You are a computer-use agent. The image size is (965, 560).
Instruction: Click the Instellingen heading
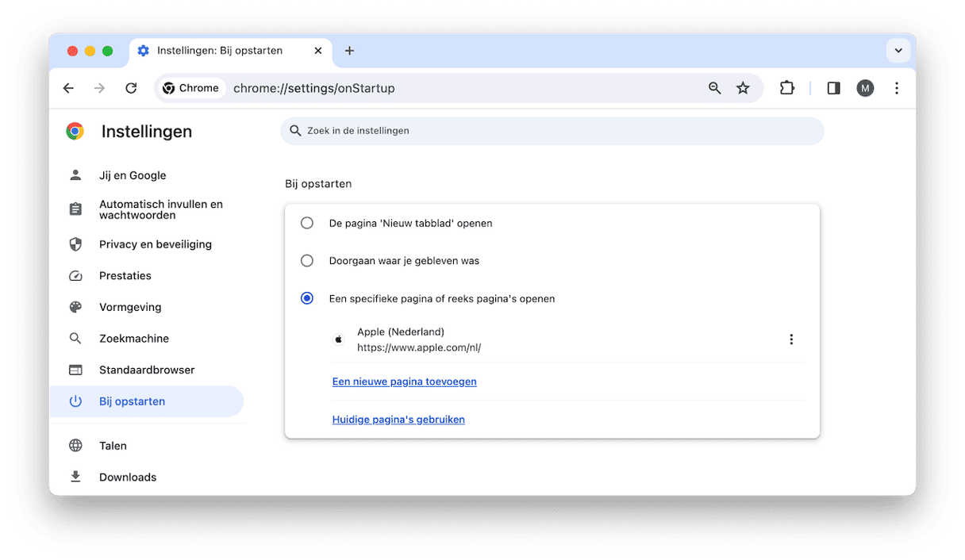tap(147, 132)
